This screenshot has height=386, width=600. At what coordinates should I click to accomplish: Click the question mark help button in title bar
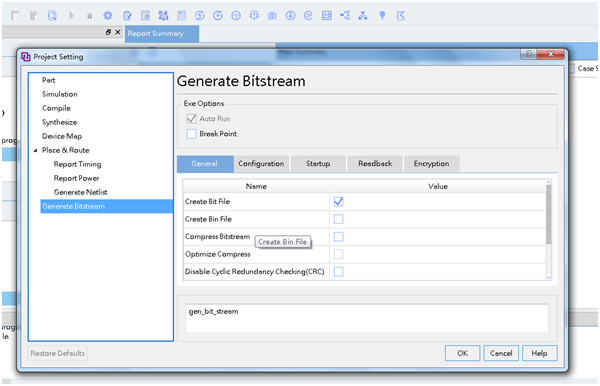[528, 54]
